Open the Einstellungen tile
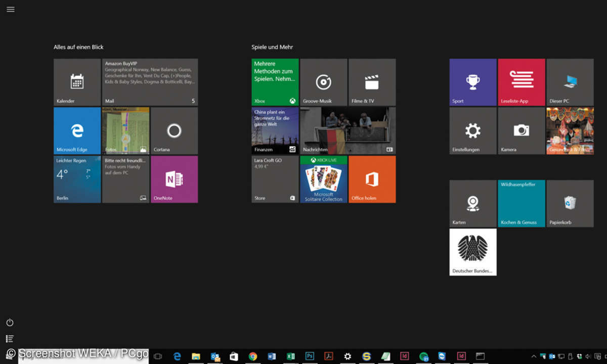This screenshot has height=364, width=607. 473,130
